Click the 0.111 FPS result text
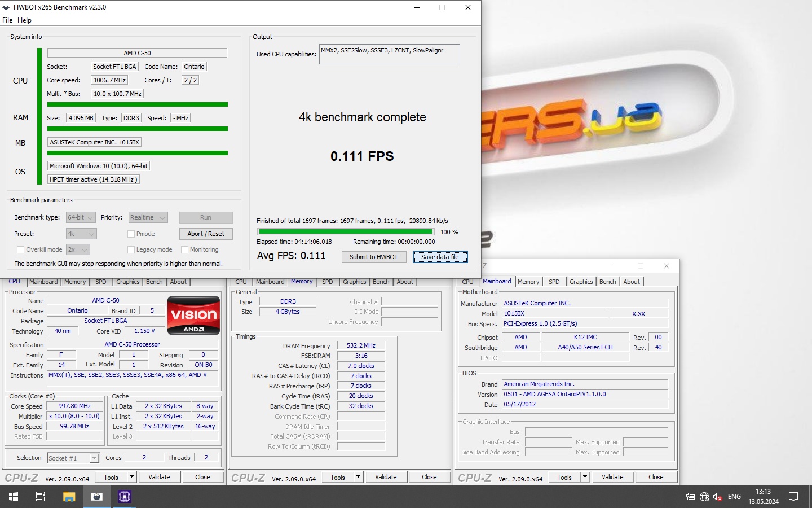The height and width of the screenshot is (508, 812). [x=362, y=156]
